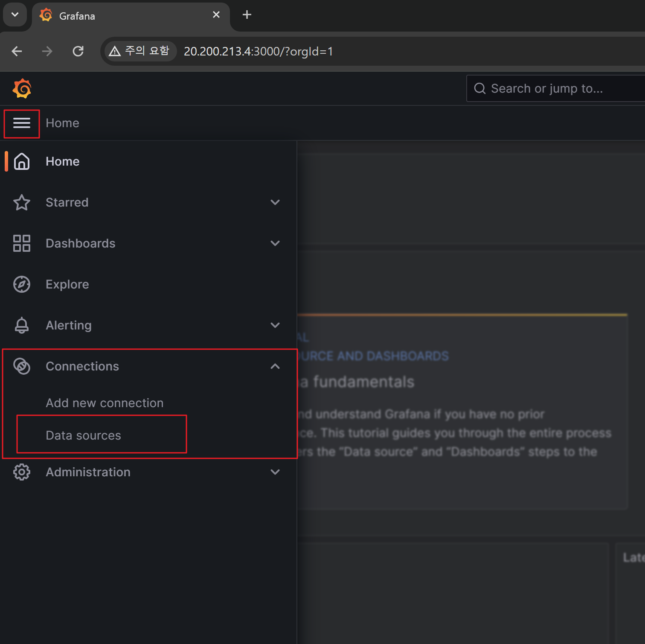Open Connections menu item

click(82, 366)
